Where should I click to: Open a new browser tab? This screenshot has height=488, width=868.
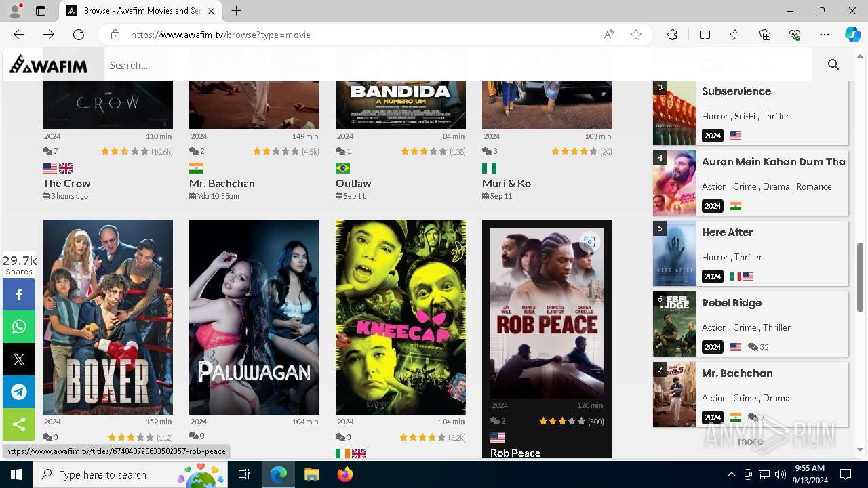[236, 11]
